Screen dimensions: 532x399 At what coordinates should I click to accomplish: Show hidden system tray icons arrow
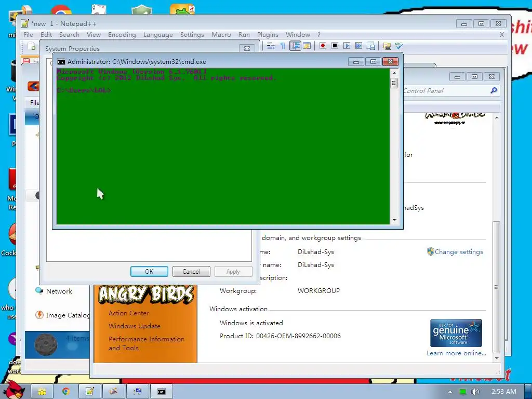tap(450, 392)
